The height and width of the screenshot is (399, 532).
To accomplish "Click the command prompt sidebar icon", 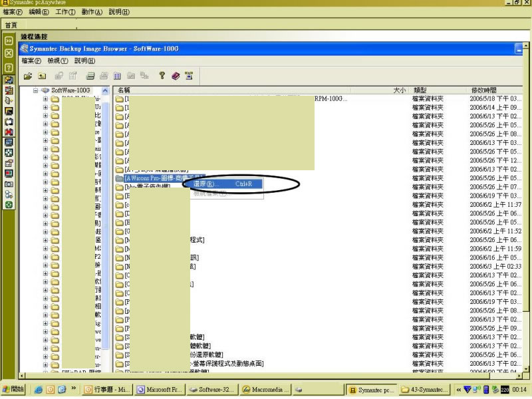I will (x=9, y=111).
